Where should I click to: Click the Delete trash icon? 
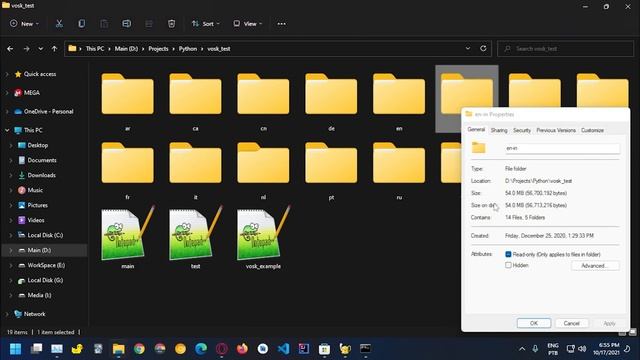pyautogui.click(x=171, y=24)
